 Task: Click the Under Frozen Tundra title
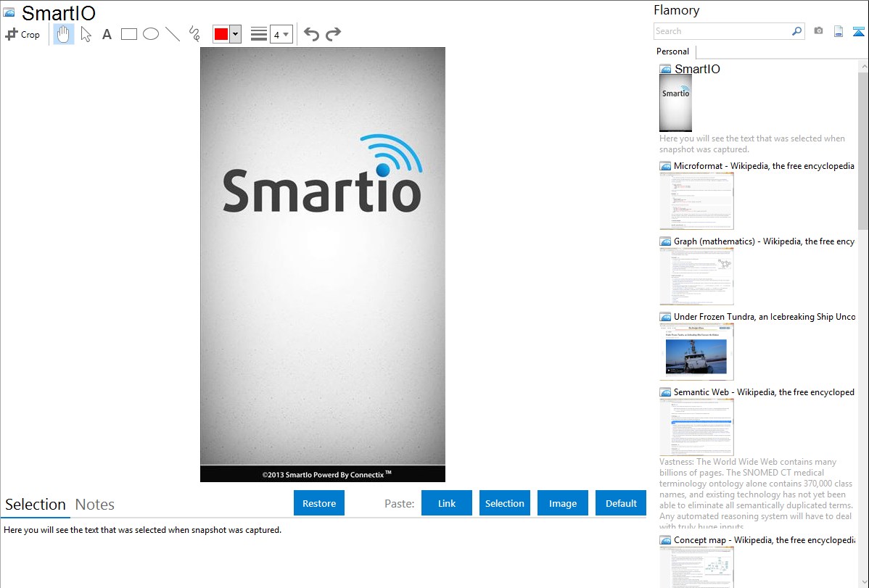point(765,317)
